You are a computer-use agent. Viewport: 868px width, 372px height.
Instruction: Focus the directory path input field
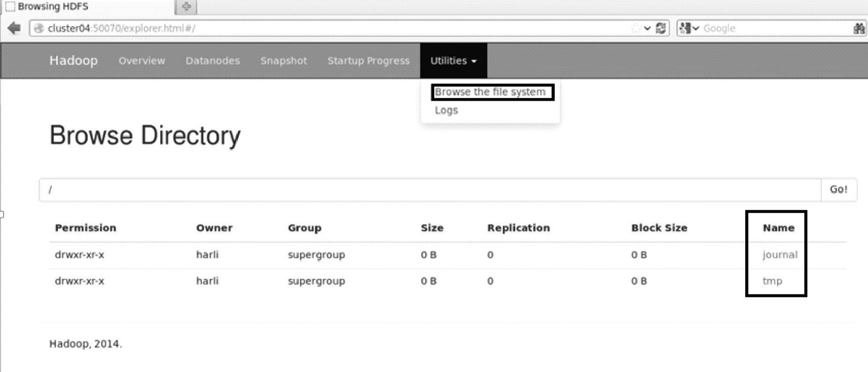pyautogui.click(x=430, y=190)
